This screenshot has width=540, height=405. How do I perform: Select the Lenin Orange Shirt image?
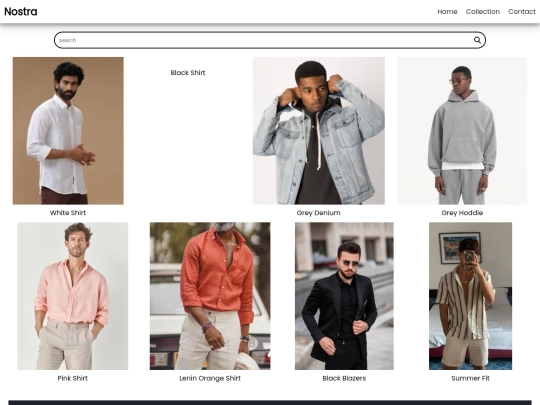pyautogui.click(x=210, y=296)
